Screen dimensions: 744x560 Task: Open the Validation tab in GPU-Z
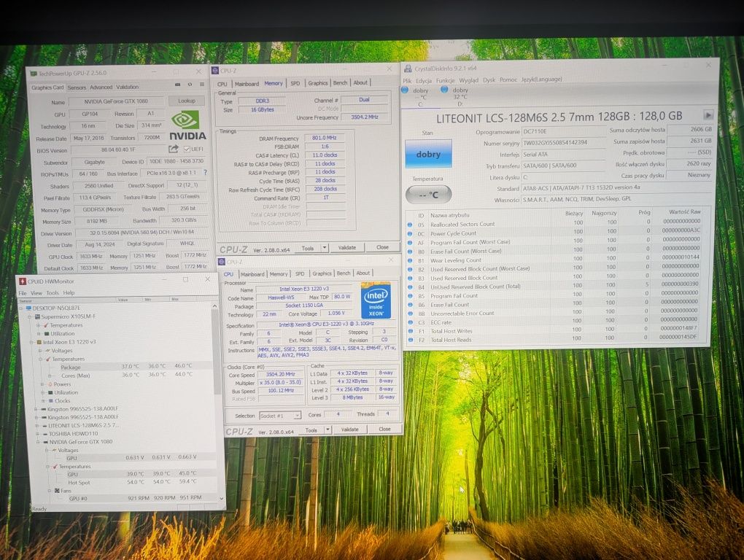pos(127,87)
